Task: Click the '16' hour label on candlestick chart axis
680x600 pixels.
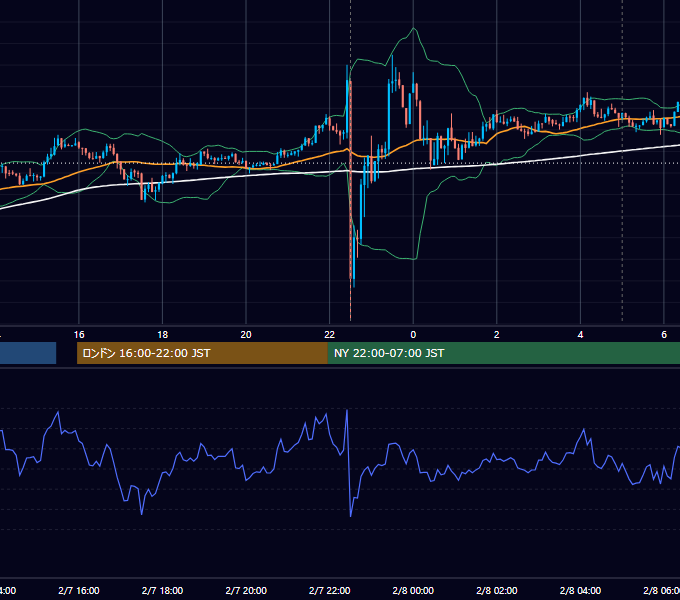Action: pyautogui.click(x=79, y=335)
